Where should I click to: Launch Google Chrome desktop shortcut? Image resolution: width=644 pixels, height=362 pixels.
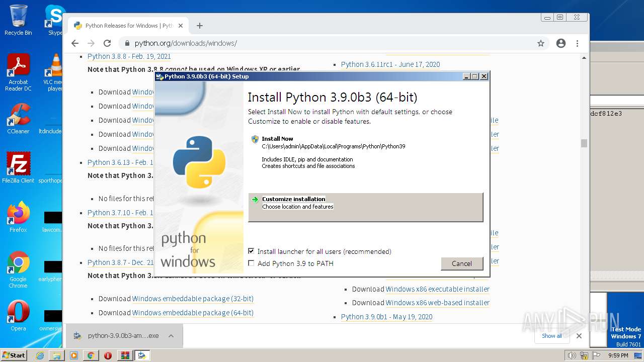pyautogui.click(x=18, y=269)
